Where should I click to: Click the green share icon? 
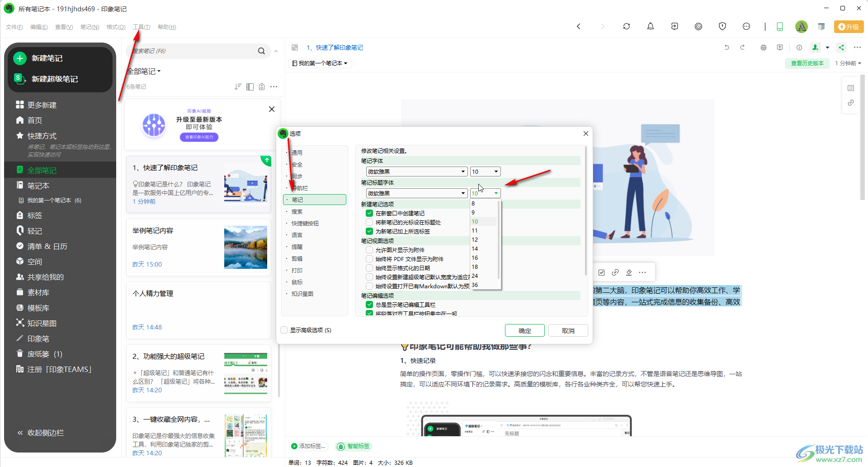tap(841, 48)
